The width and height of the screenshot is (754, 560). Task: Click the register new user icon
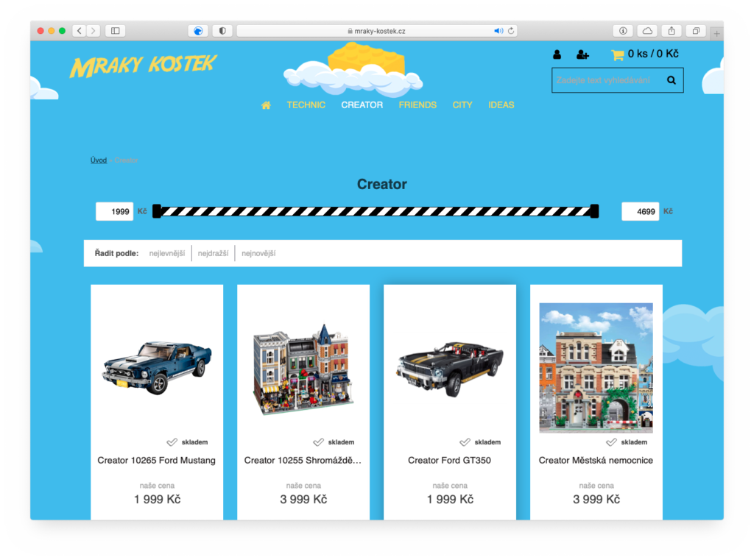tap(582, 54)
